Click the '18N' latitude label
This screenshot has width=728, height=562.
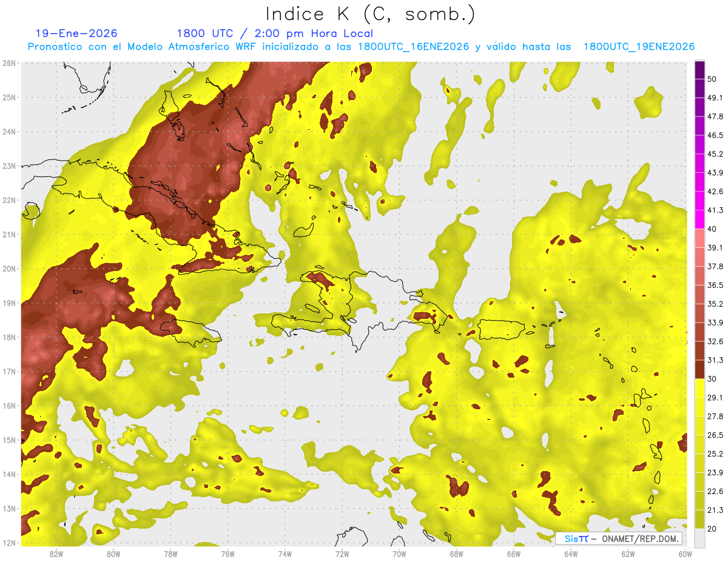pyautogui.click(x=9, y=337)
